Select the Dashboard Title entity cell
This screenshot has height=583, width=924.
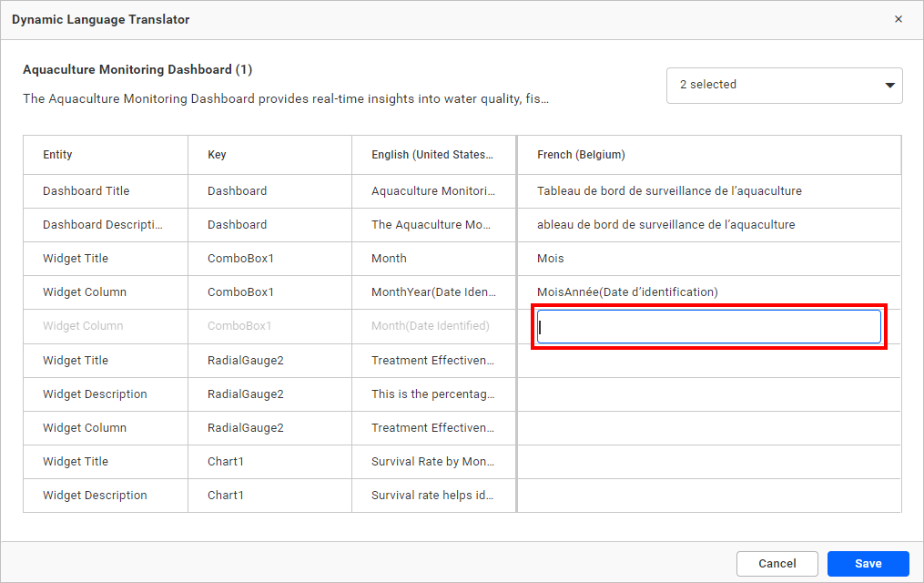[86, 191]
